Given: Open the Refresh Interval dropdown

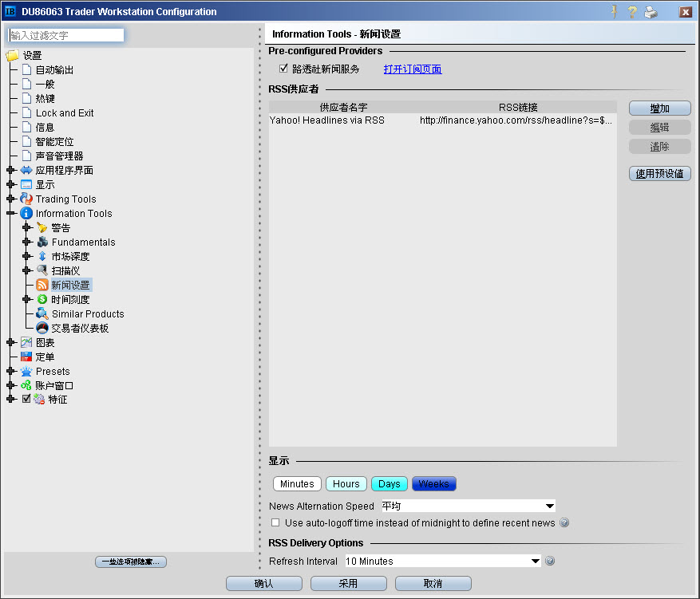Looking at the screenshot, I should [x=535, y=562].
